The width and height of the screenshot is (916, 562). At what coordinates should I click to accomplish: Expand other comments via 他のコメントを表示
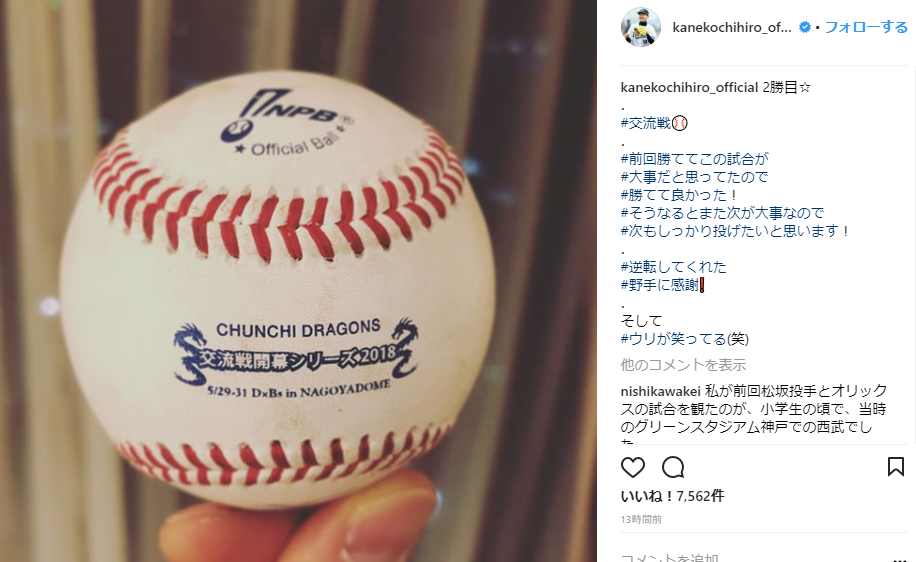click(683, 365)
